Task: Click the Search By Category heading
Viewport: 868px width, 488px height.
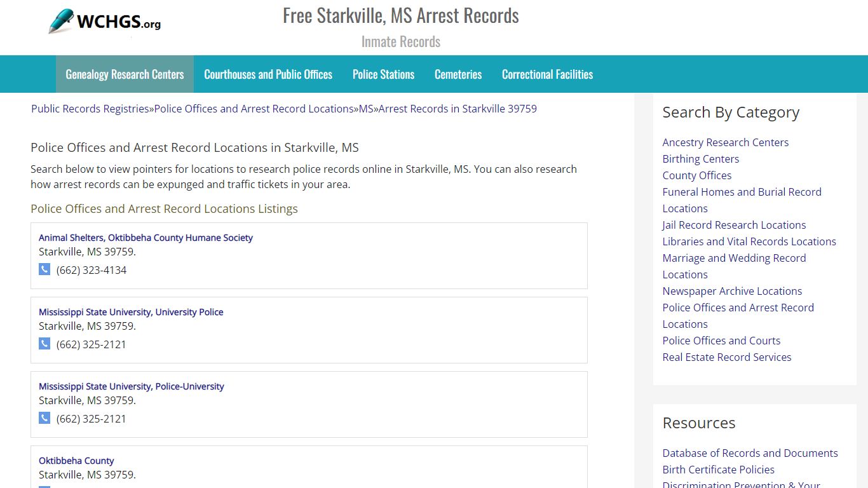Action: (731, 112)
